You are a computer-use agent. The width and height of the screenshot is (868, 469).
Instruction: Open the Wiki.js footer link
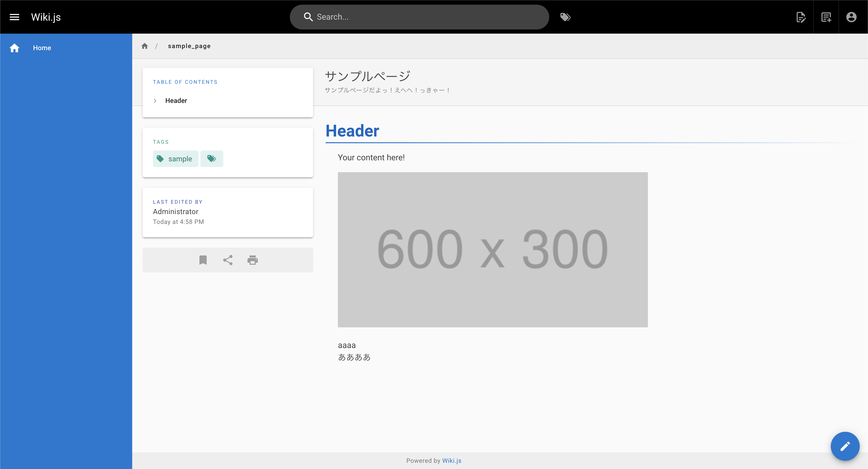point(452,460)
